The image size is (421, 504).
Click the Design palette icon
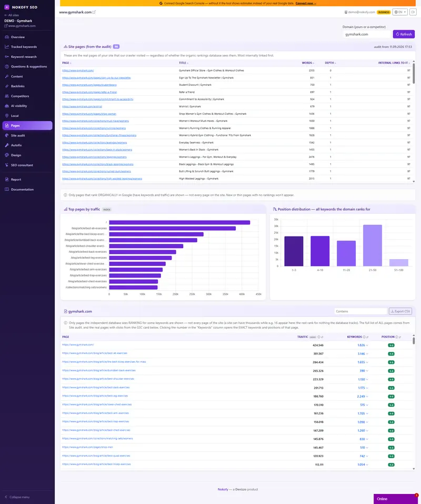coord(7,155)
